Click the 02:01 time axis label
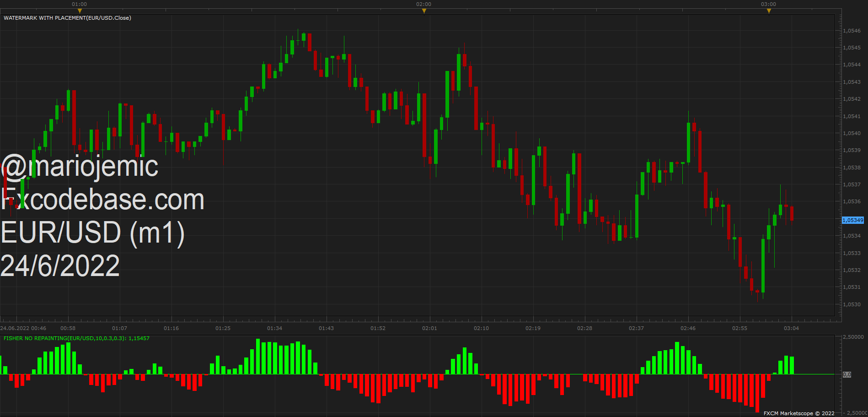Viewport: 868px width, 417px height. tap(429, 328)
